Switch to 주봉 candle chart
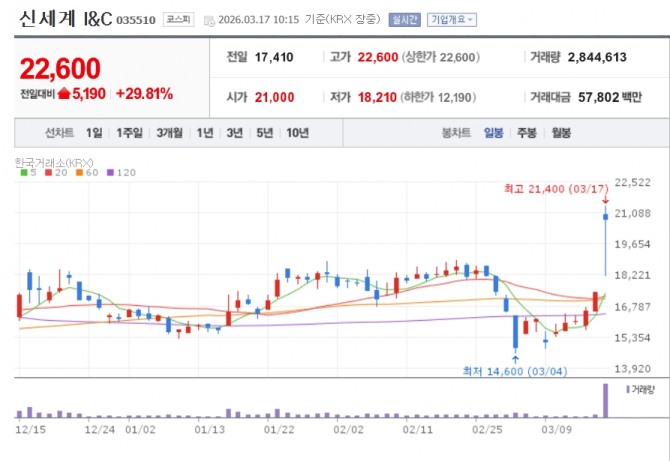 point(527,133)
